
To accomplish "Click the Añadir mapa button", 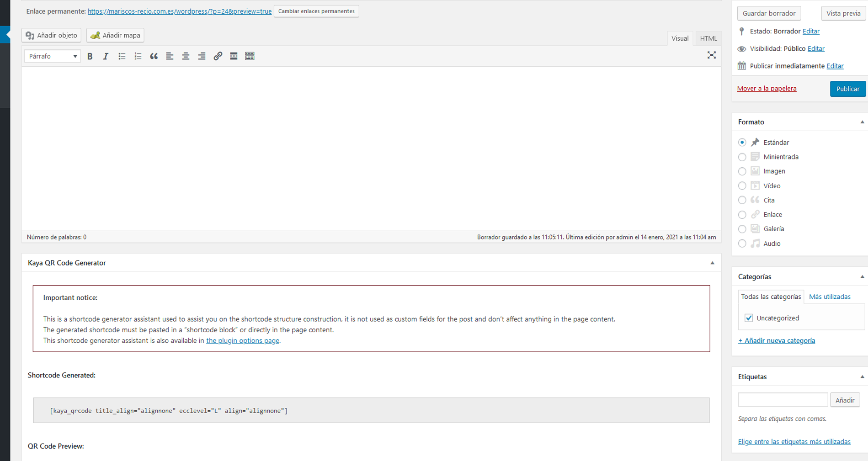I will coord(115,35).
